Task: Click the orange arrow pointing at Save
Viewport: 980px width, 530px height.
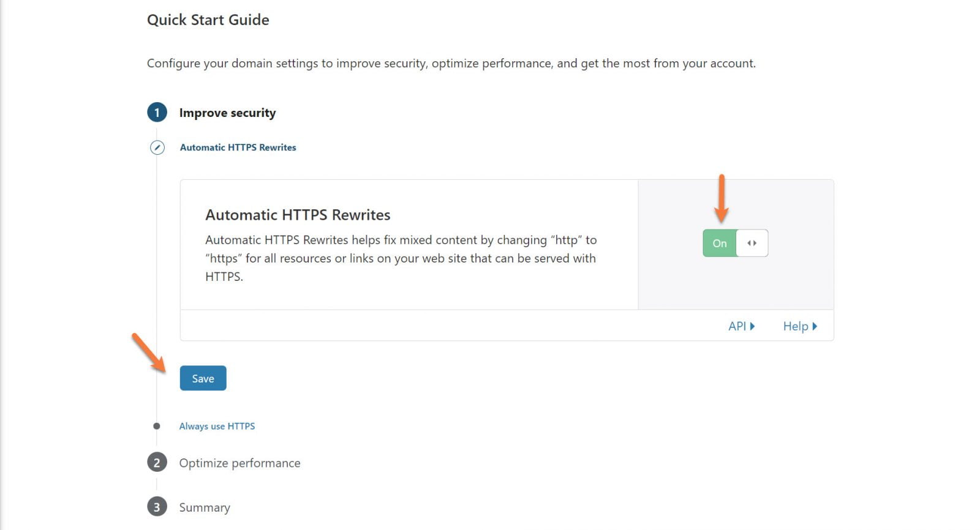Action: tap(149, 353)
